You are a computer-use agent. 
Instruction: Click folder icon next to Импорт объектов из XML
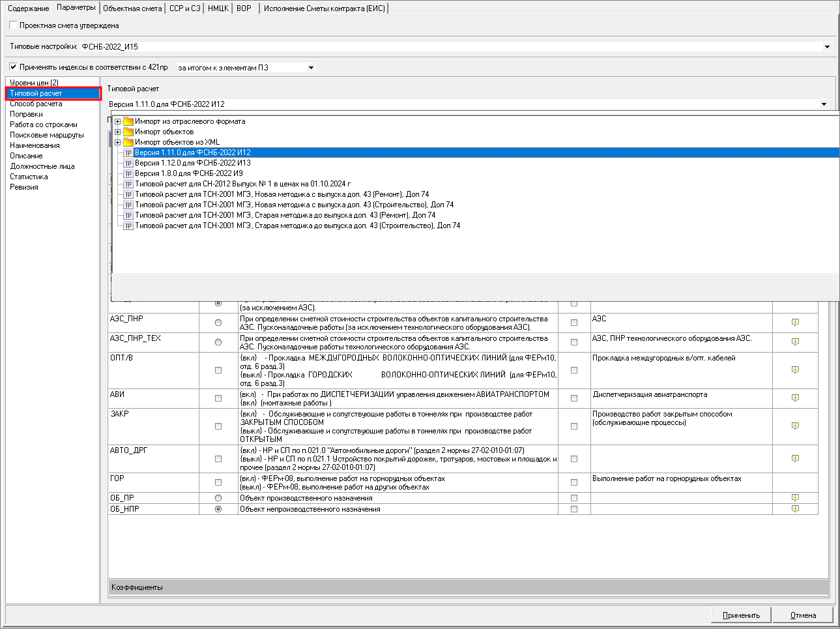click(x=128, y=142)
